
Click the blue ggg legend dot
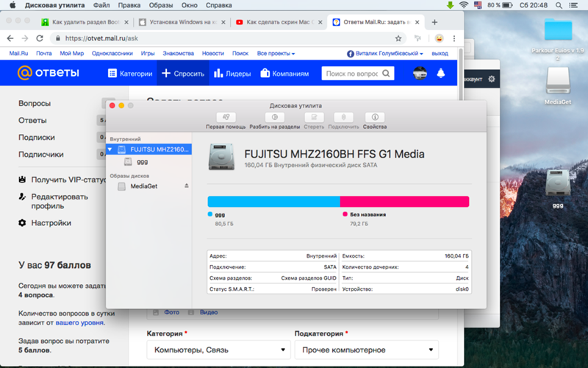[210, 214]
